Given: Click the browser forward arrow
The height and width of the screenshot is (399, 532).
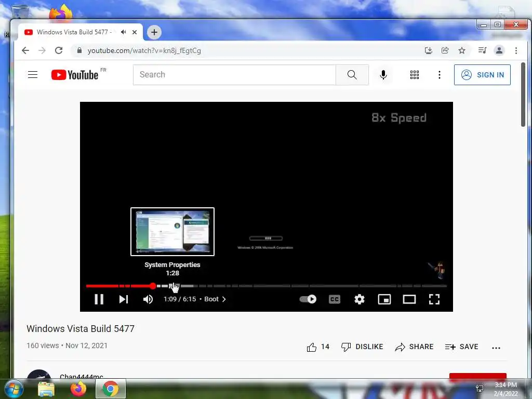Looking at the screenshot, I should click(42, 50).
